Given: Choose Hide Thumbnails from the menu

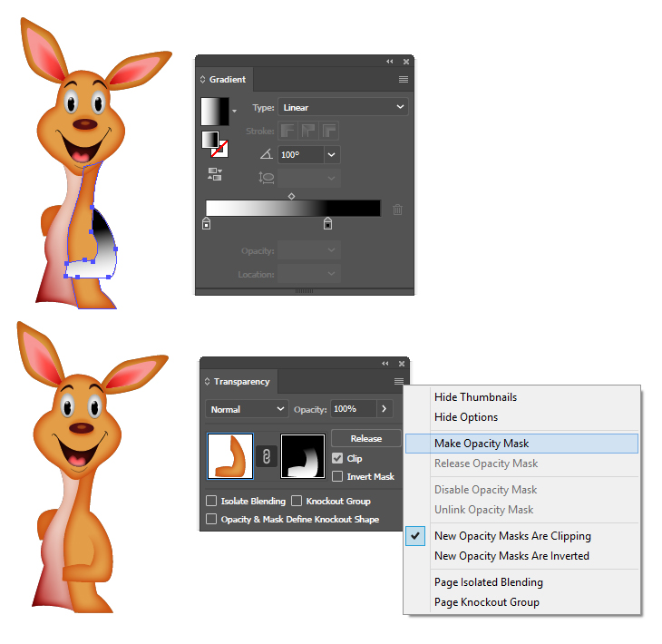Looking at the screenshot, I should [x=521, y=397].
